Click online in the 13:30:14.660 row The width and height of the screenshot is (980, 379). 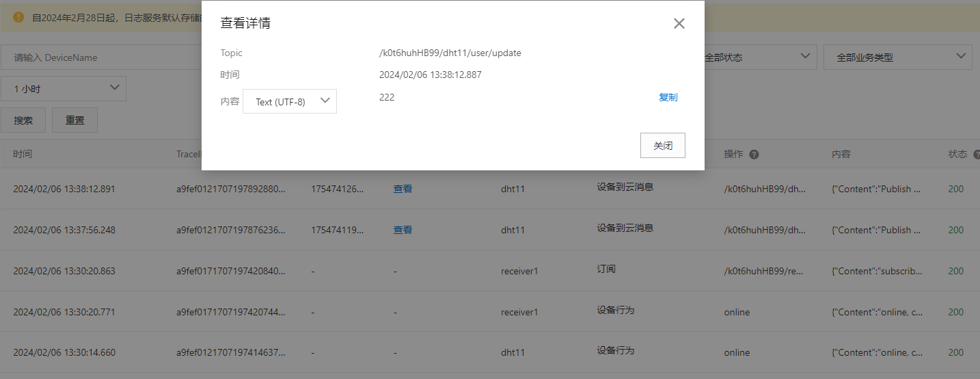737,352
